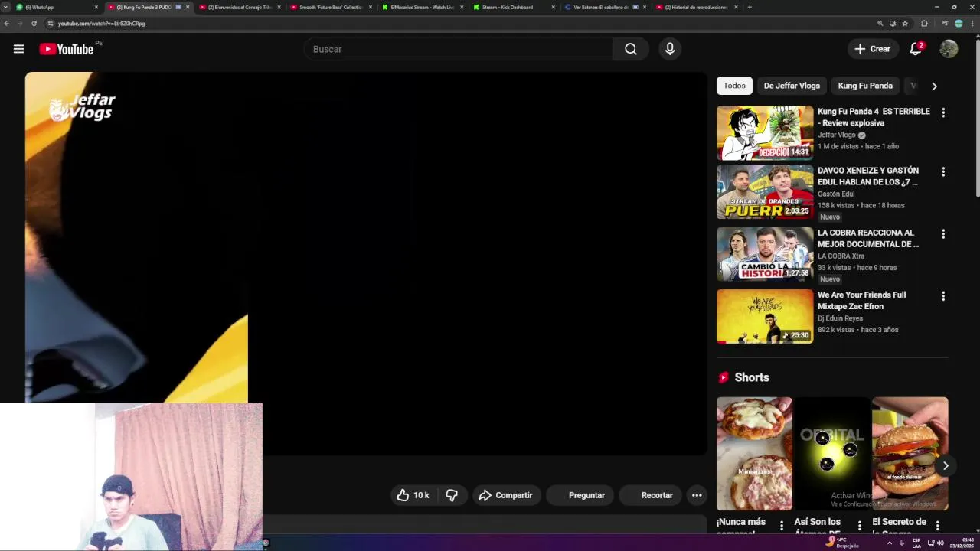980x551 pixels.
Task: Open options for El Secreto de short
Action: pos(938,525)
